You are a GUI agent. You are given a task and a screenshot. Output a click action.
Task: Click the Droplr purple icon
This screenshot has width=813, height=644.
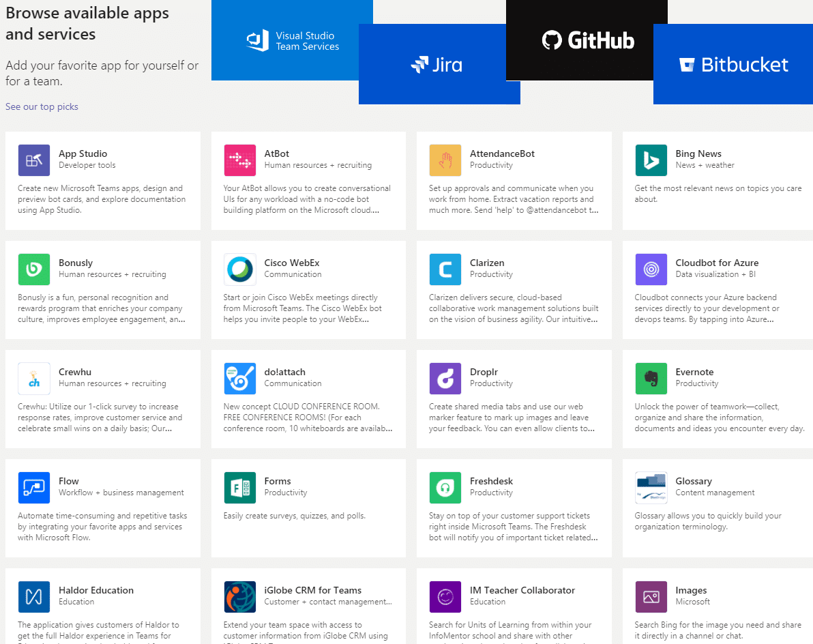click(x=445, y=379)
